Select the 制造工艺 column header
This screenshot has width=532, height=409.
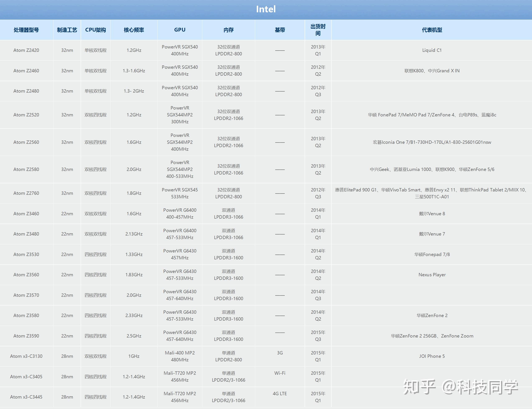(x=67, y=30)
